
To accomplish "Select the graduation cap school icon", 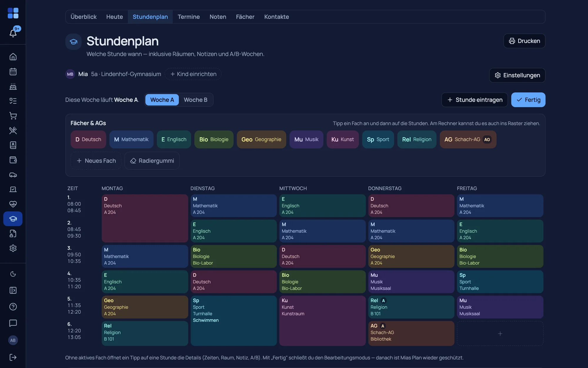I will [13, 219].
